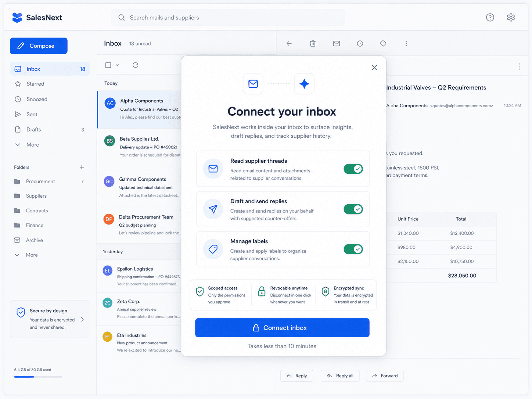Click Reply button below the email
532x399 pixels.
coord(297,376)
